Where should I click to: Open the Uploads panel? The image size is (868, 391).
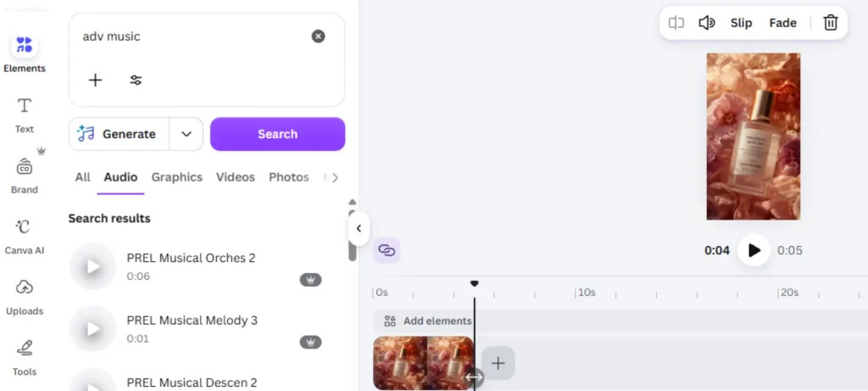(x=25, y=288)
